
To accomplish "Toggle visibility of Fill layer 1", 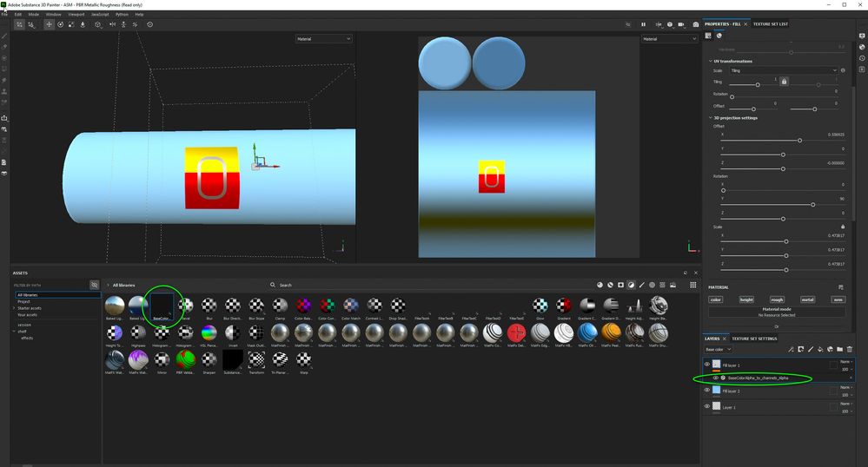I will 707,364.
